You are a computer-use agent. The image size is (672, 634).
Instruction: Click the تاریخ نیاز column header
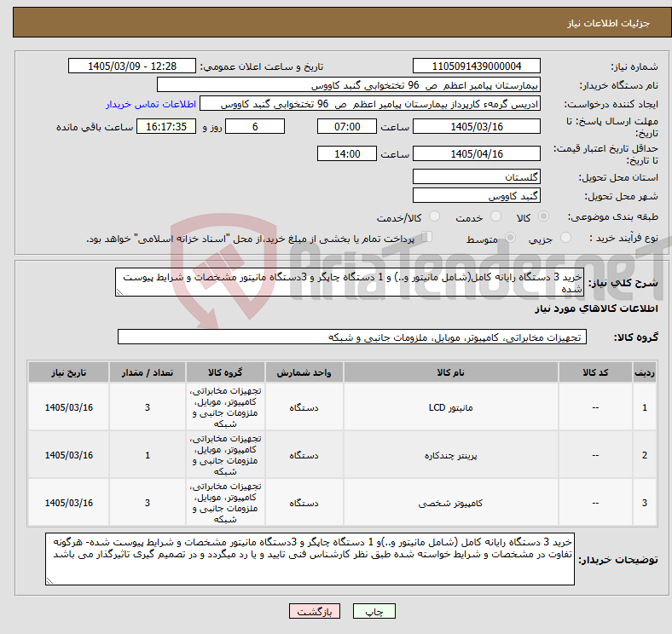click(x=68, y=372)
